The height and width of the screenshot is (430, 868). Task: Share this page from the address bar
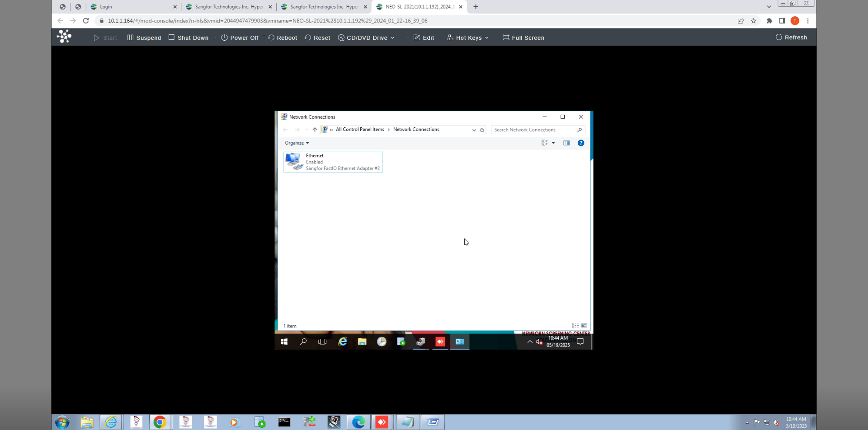[x=741, y=21]
